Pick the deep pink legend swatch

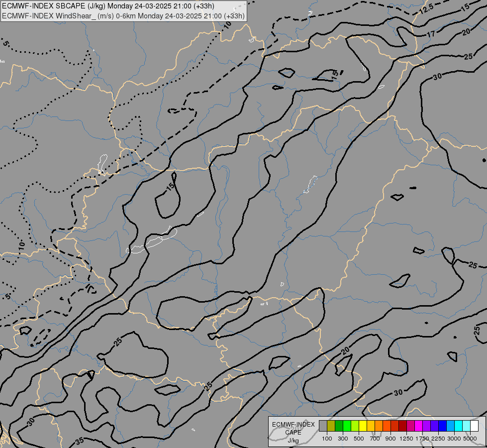point(410,426)
